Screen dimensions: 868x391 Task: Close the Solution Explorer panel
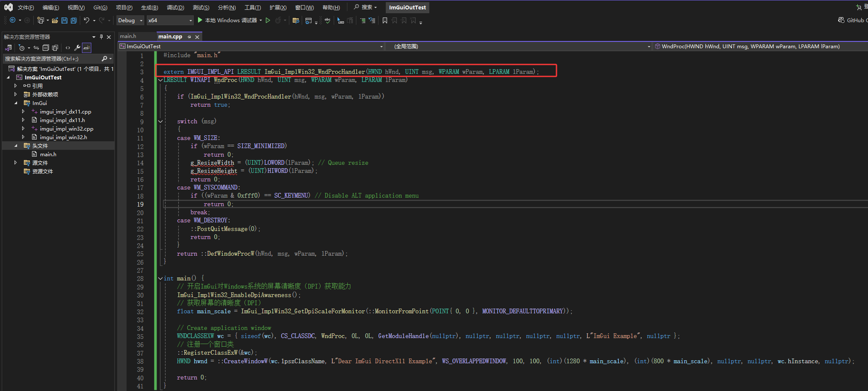109,37
